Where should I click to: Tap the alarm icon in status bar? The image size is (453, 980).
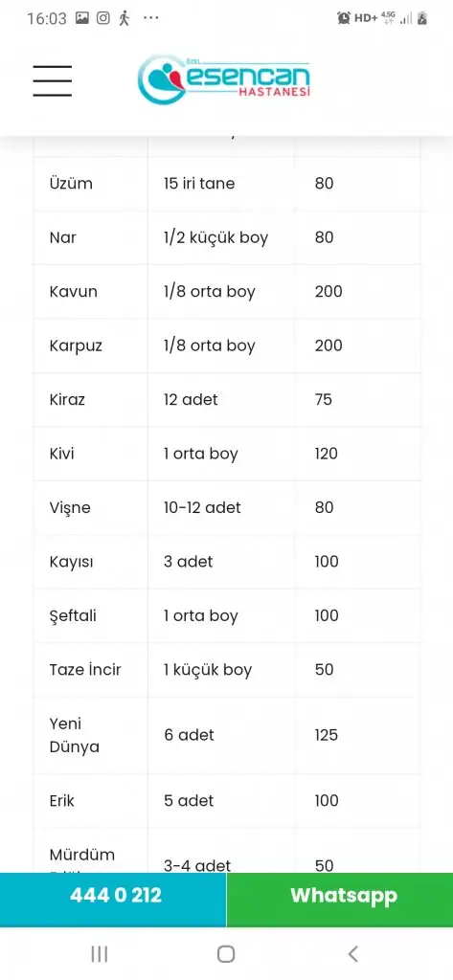[x=344, y=18]
